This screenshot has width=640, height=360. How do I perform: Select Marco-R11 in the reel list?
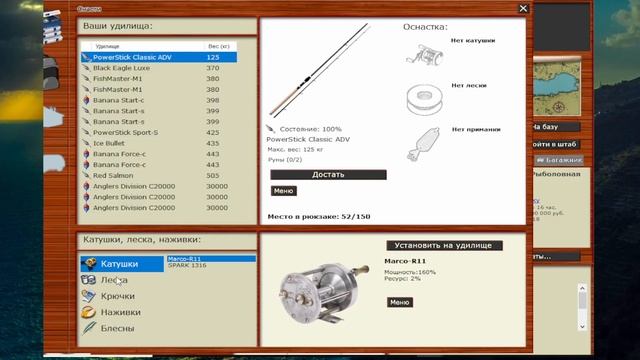pyautogui.click(x=211, y=259)
